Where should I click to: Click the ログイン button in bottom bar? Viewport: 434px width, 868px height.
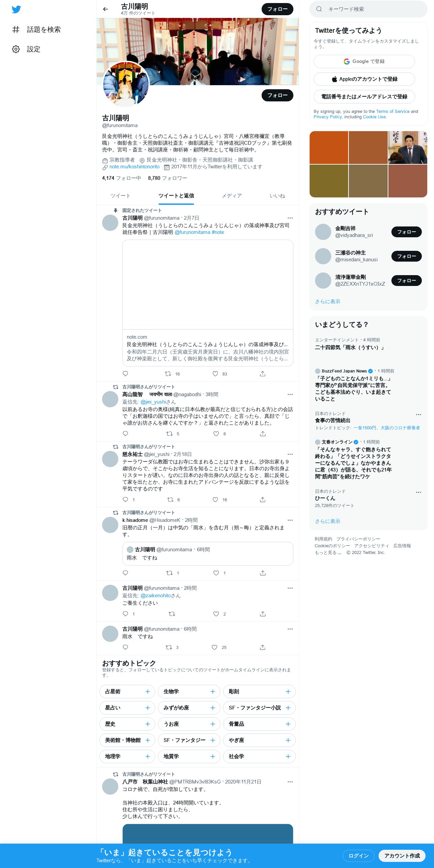358,856
